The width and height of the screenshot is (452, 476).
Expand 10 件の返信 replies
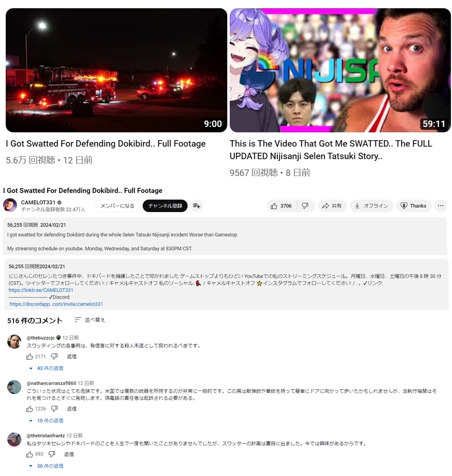point(46,421)
